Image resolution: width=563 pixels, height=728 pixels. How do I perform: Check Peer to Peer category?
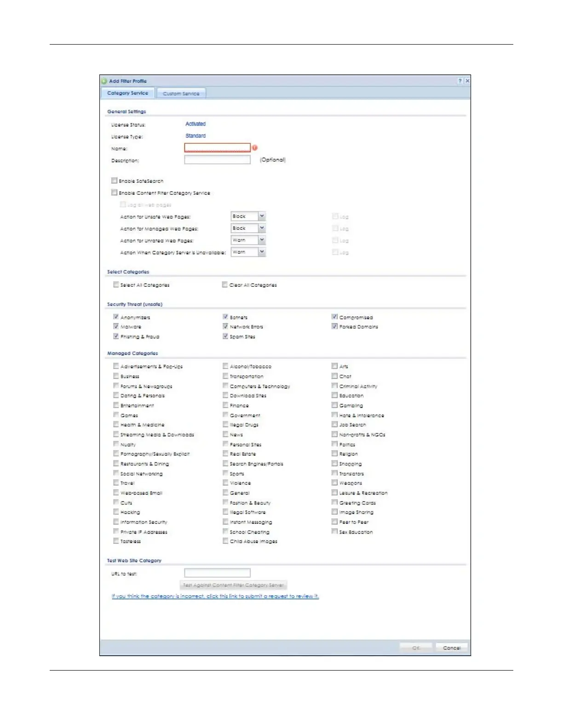click(335, 522)
